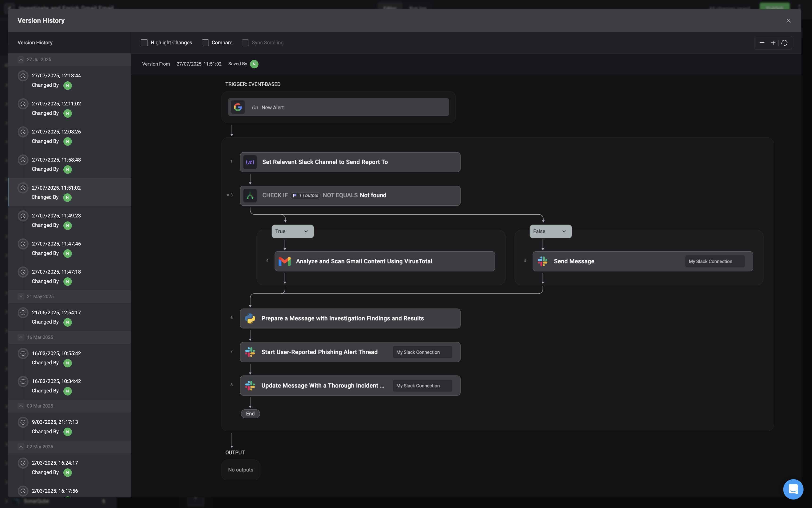Close the Version History dialog
The height and width of the screenshot is (508, 812).
[788, 21]
